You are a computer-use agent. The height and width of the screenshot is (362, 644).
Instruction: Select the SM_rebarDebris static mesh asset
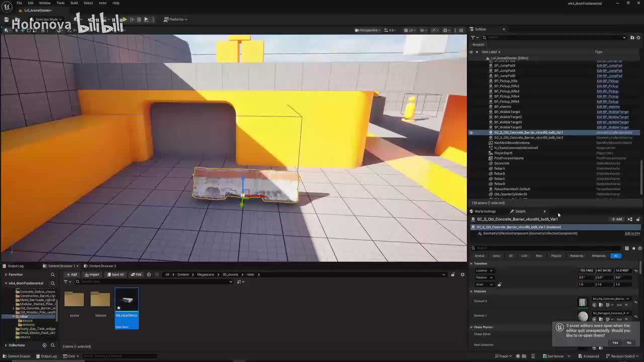[x=127, y=308]
